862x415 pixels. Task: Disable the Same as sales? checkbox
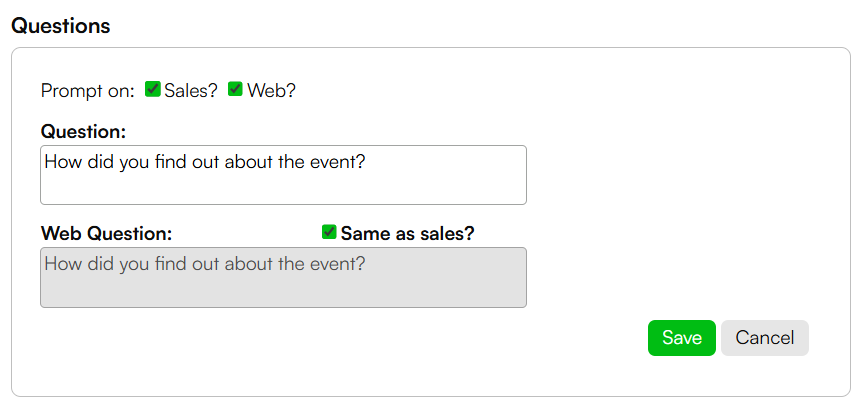[x=329, y=232]
